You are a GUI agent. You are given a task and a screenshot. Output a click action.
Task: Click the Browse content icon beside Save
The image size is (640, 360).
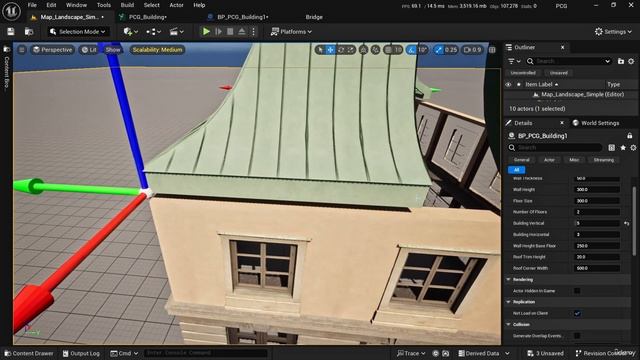(29, 31)
